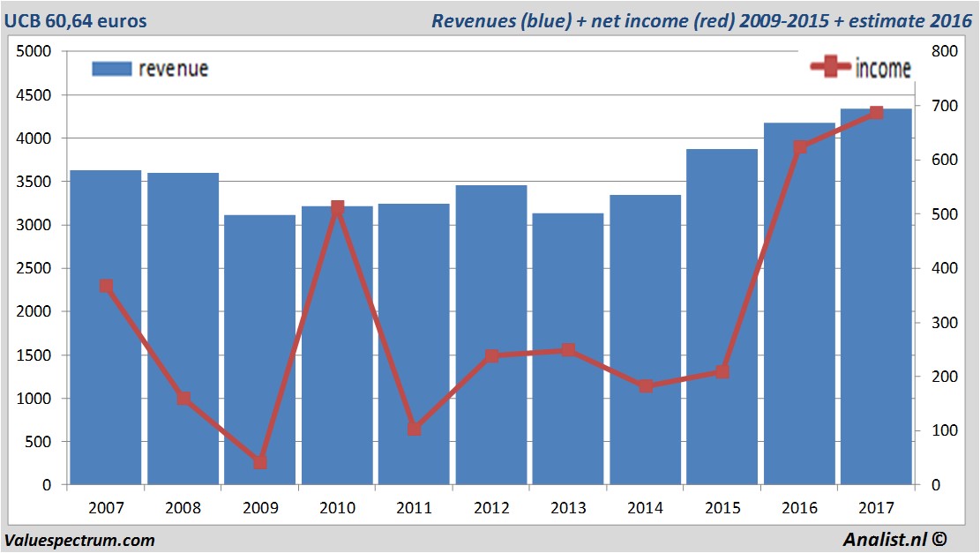Select the 2012 revenue bar
This screenshot has width=980, height=553.
coord(491,335)
